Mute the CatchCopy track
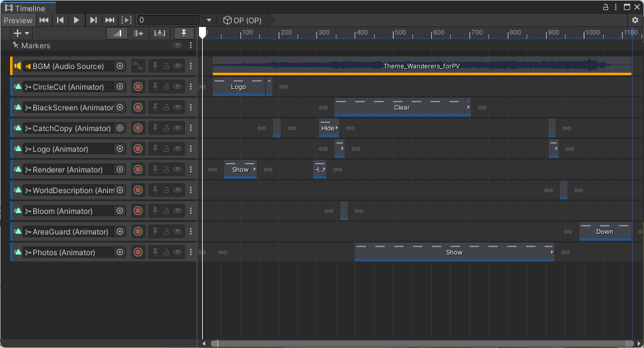Image resolution: width=644 pixels, height=348 pixels. [178, 128]
